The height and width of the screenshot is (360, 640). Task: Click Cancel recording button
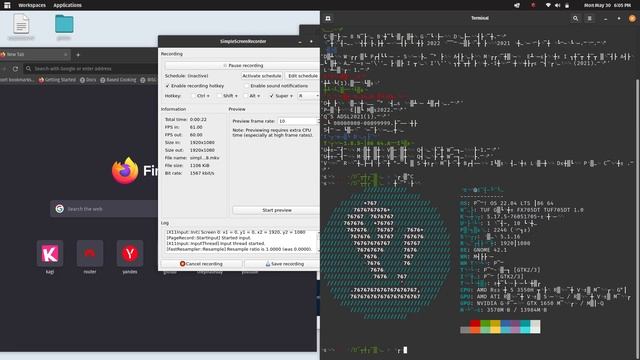point(201,264)
